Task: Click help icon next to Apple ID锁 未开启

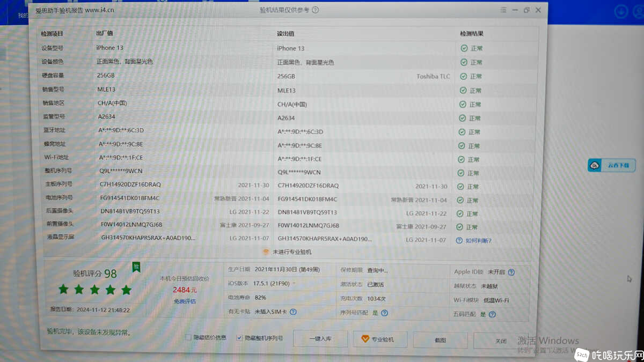Action: (x=511, y=272)
